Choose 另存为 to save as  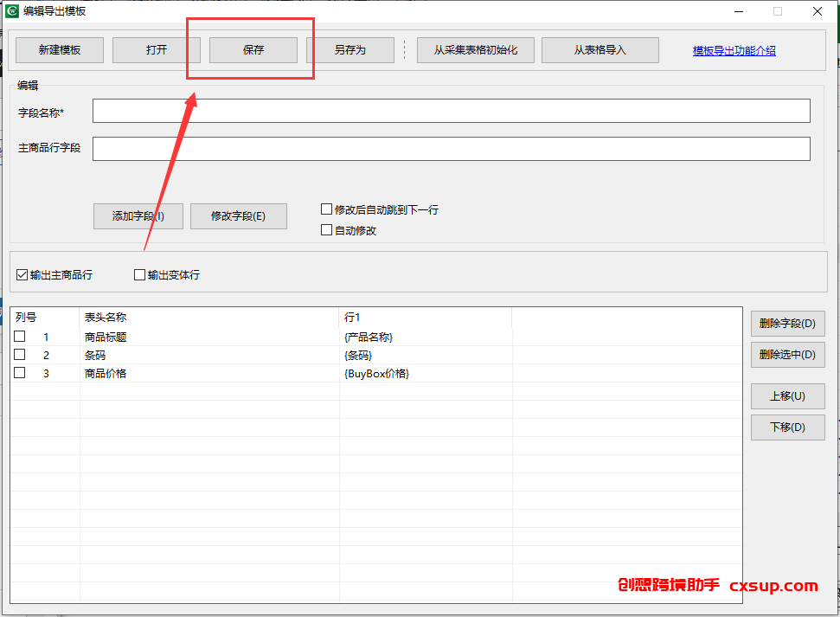[x=350, y=50]
